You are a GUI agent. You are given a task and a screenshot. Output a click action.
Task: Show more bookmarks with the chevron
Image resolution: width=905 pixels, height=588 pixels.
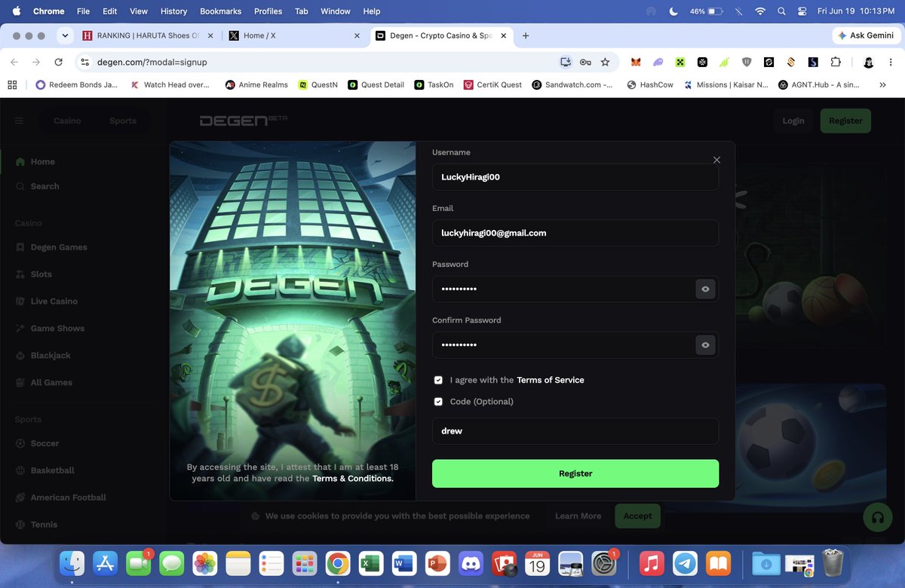pos(882,84)
